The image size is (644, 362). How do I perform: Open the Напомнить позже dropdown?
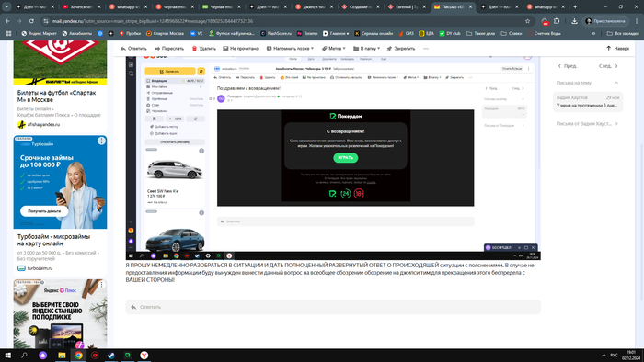pos(290,49)
